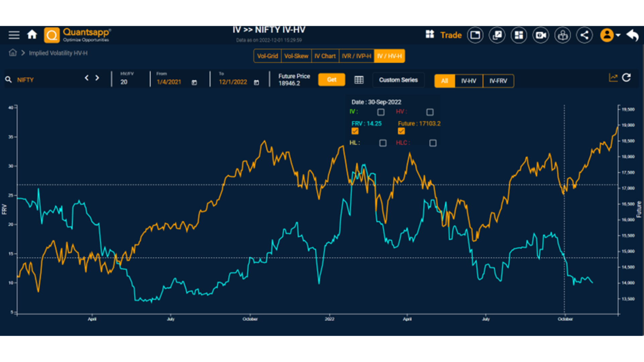
Task: Switch to the Vol-Skew tab
Action: 296,56
